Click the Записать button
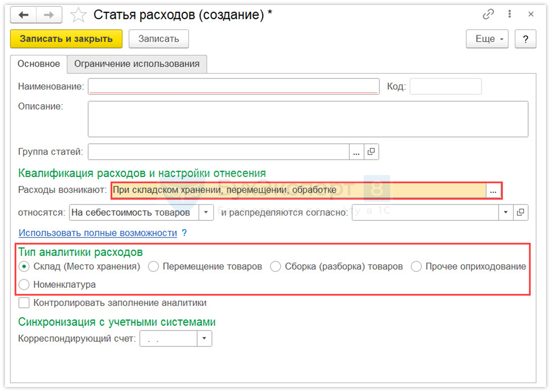 pos(158,39)
